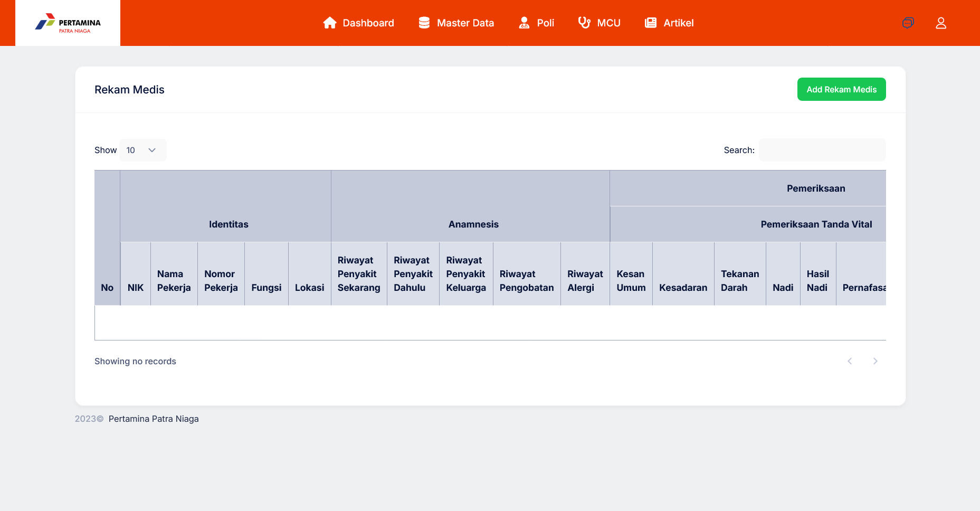Screen dimensions: 980x511
Task: Click the Pertamina Patra Niaga footer link
Action: click(x=154, y=419)
